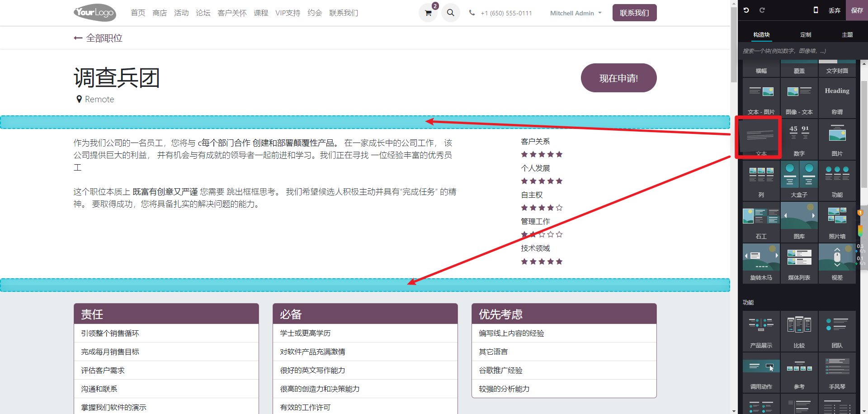Click the 必备 card header
This screenshot has width=868, height=414.
(365, 314)
